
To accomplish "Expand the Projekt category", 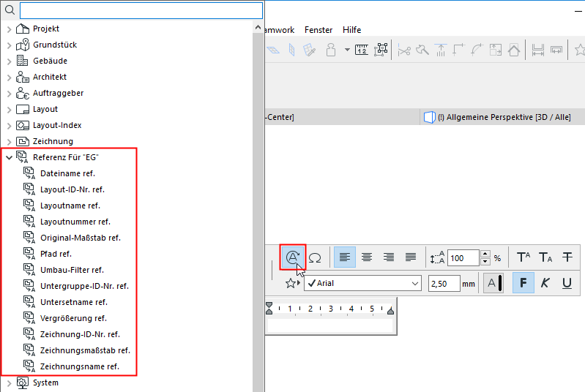I will (10, 29).
